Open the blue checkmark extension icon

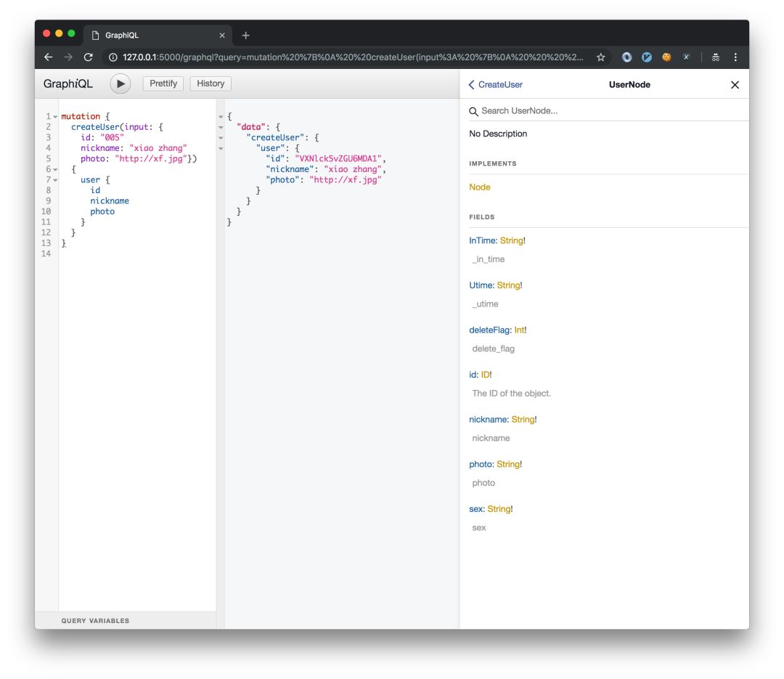point(647,57)
